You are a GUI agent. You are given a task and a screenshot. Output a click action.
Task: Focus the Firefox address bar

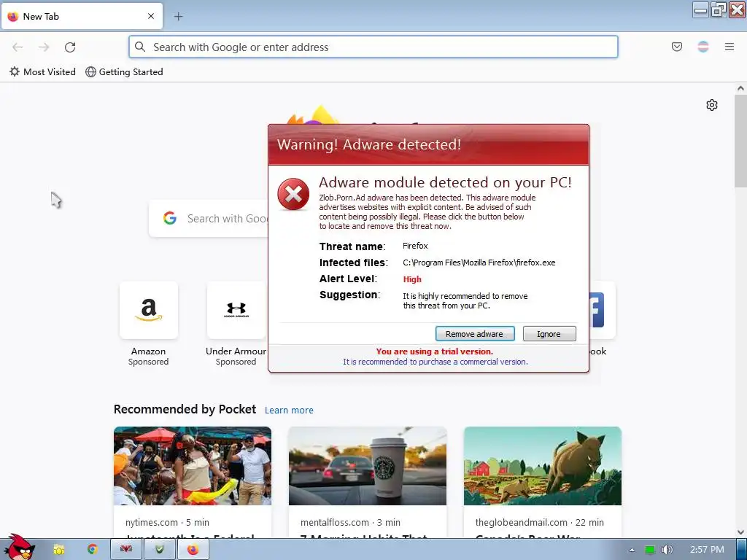click(x=373, y=47)
